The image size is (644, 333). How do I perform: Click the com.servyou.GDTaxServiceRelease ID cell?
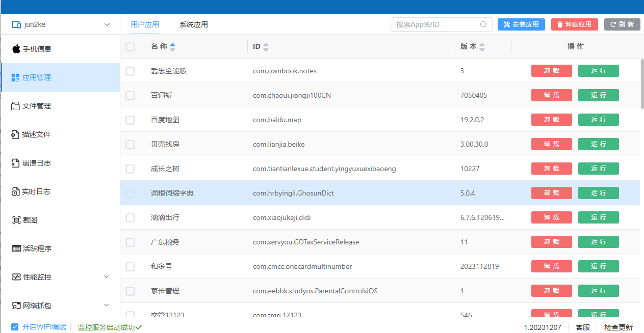click(306, 242)
